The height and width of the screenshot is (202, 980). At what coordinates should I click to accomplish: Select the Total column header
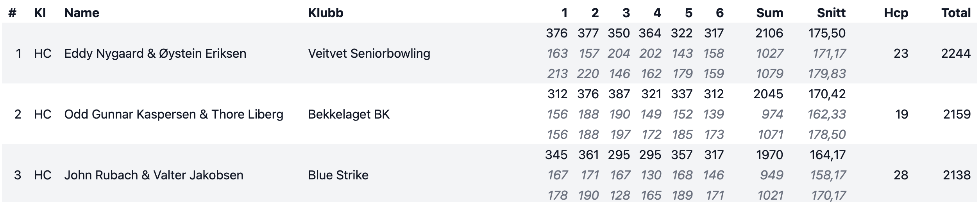point(956,13)
